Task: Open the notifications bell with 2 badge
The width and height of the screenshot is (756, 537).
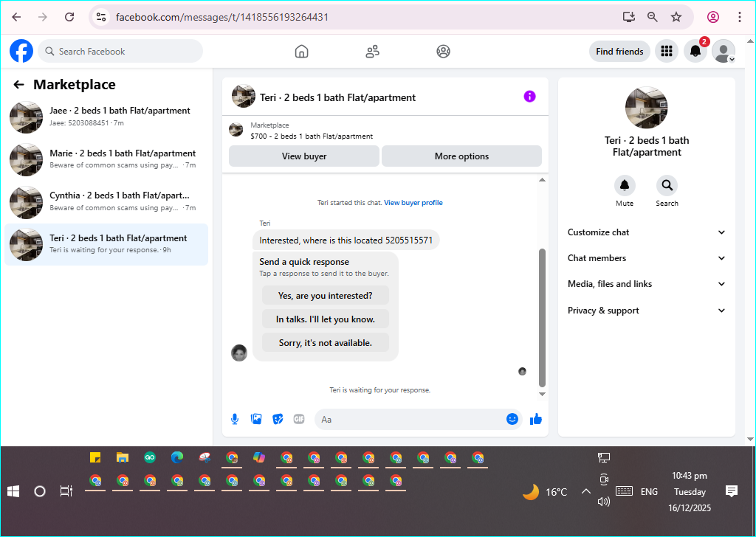Action: tap(695, 51)
